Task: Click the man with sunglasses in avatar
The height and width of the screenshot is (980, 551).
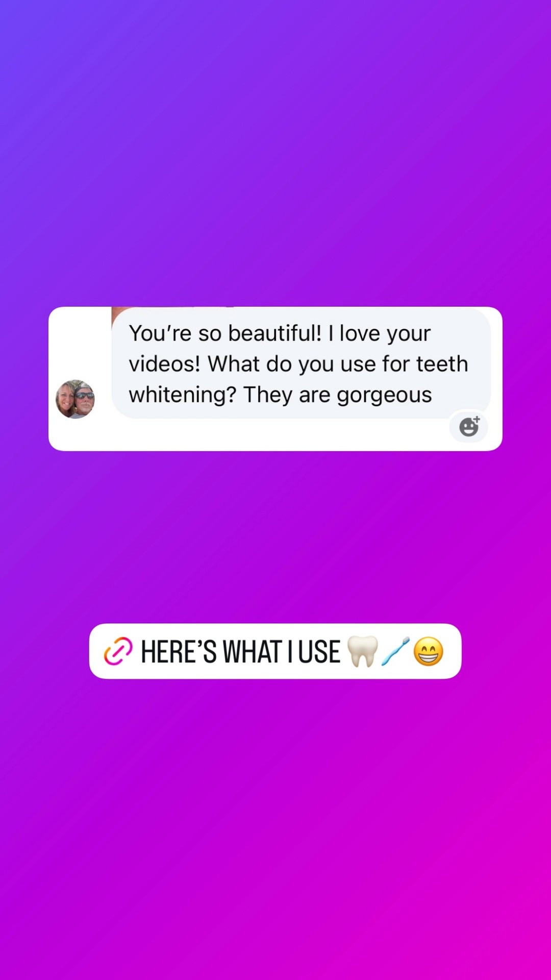Action: point(85,400)
